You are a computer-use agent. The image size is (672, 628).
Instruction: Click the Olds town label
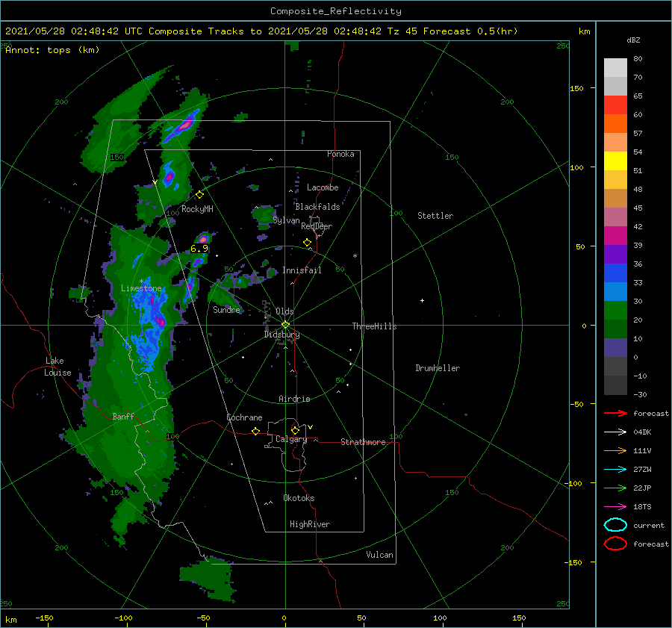(284, 311)
